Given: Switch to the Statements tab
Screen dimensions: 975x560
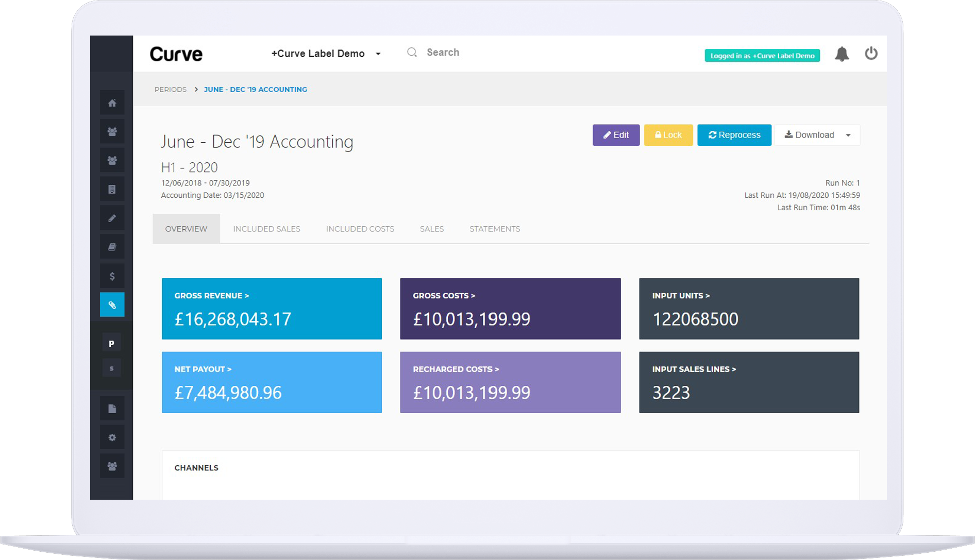Looking at the screenshot, I should tap(495, 229).
